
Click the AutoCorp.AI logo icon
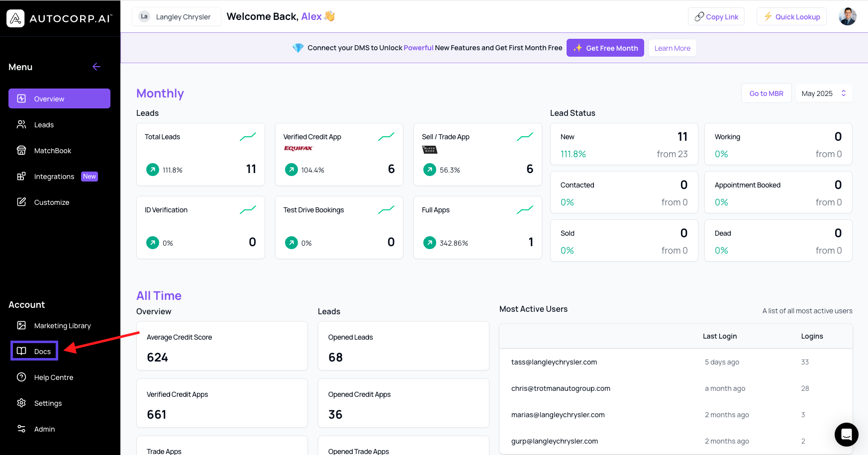[x=15, y=18]
